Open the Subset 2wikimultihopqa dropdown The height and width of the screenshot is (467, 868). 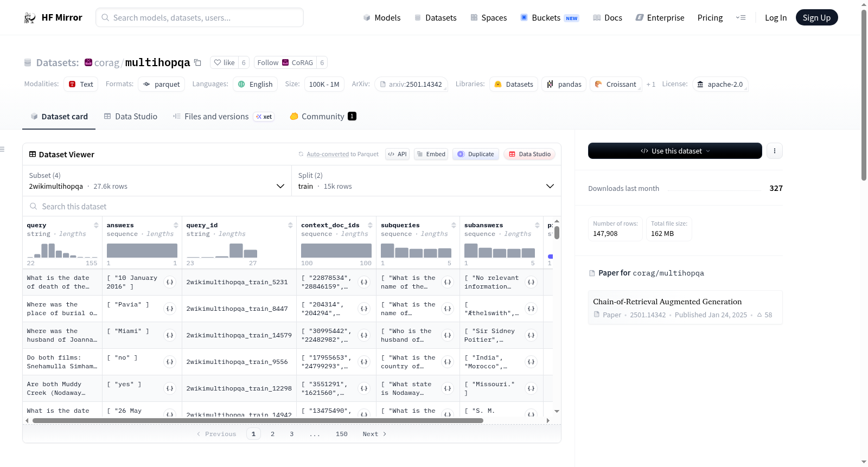[157, 181]
